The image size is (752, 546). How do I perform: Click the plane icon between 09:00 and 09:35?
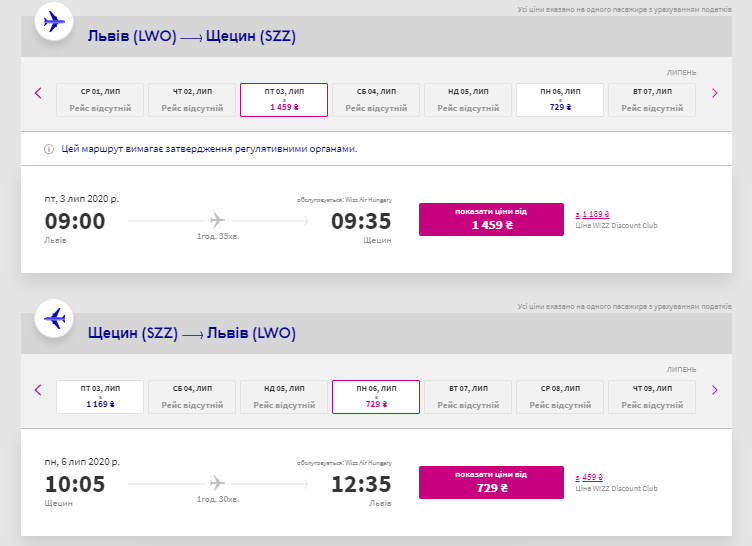218,220
